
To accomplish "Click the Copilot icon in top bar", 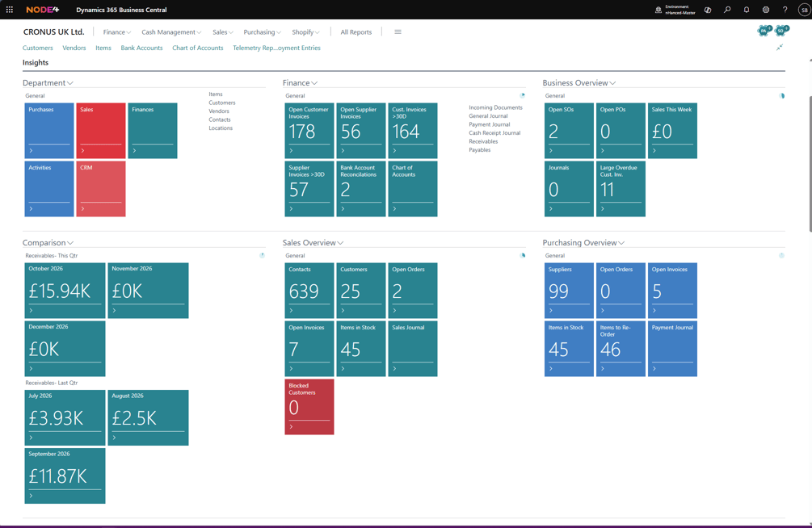I will point(708,10).
